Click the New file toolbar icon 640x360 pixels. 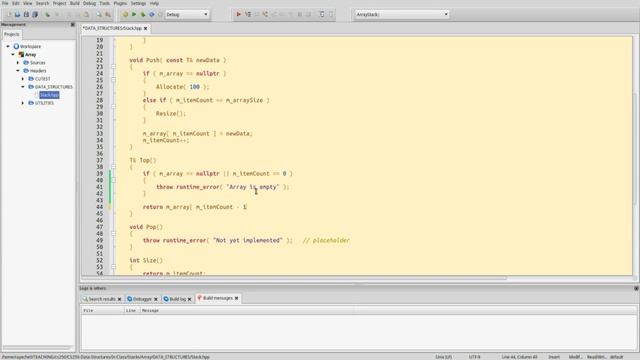(x=9, y=14)
